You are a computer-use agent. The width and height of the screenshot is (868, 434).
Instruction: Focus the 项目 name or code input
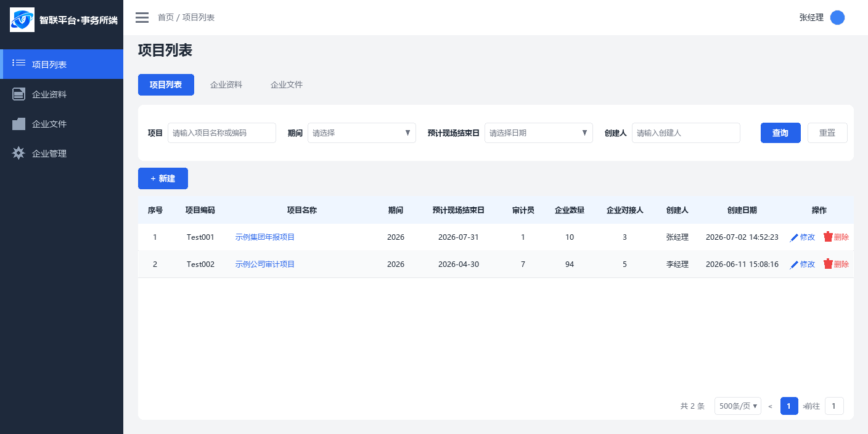222,133
